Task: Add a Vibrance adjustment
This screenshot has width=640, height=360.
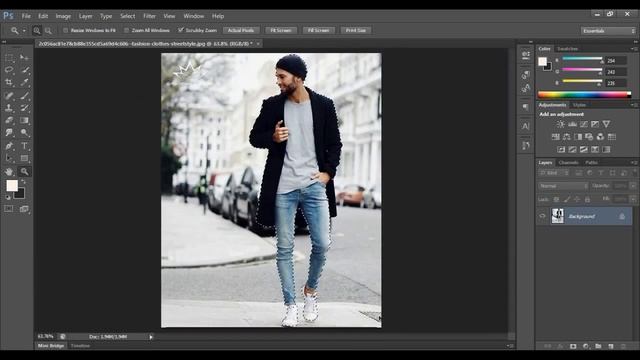Action: (x=607, y=124)
